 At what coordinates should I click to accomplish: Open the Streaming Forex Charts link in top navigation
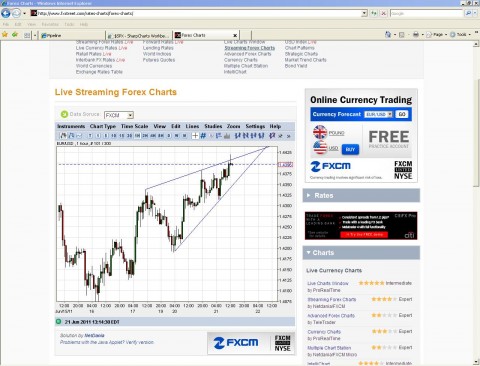[250, 48]
